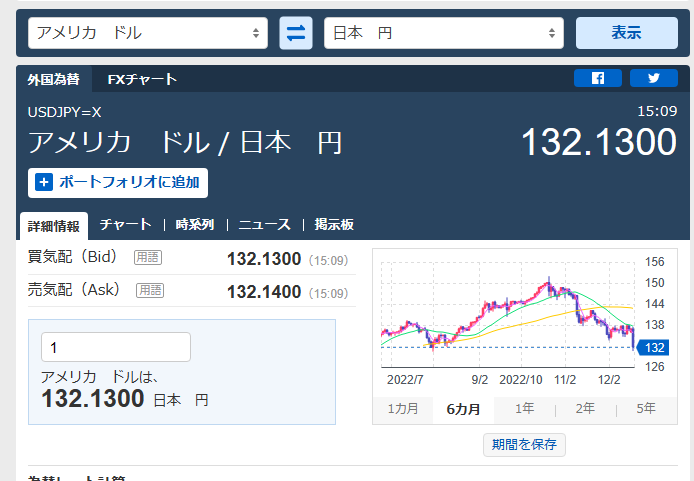Click the amount input field showing 1
The width and height of the screenshot is (694, 481).
point(115,347)
